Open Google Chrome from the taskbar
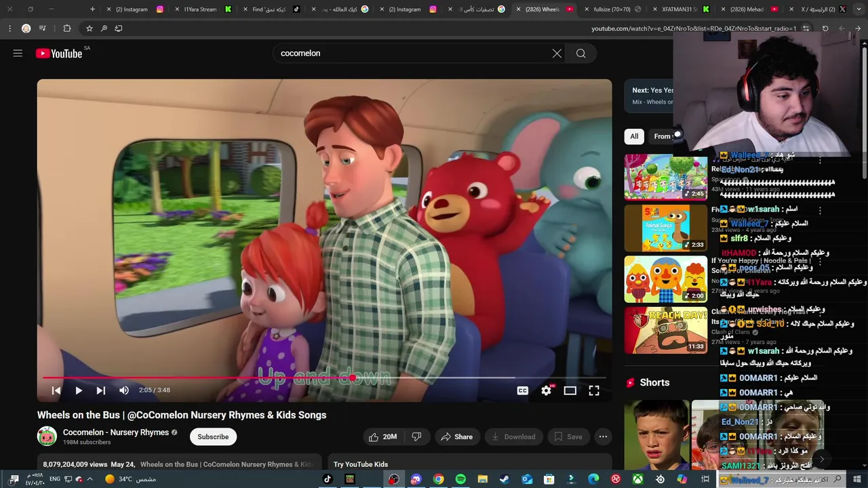 439,479
